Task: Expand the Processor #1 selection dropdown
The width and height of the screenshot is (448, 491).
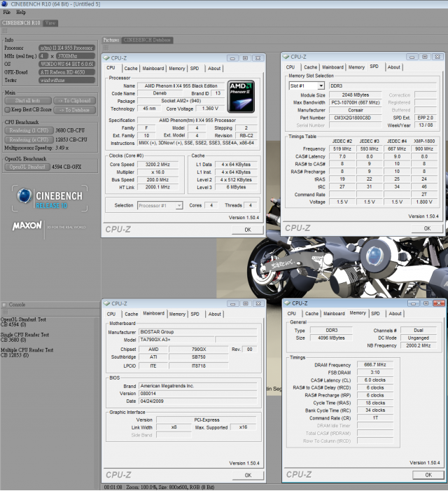Action: (x=179, y=205)
